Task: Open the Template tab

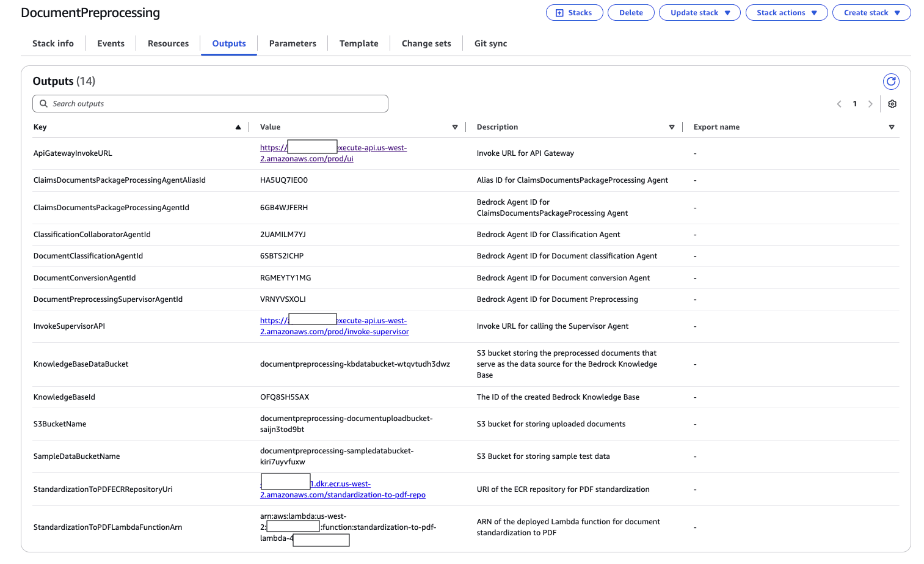Action: click(358, 43)
